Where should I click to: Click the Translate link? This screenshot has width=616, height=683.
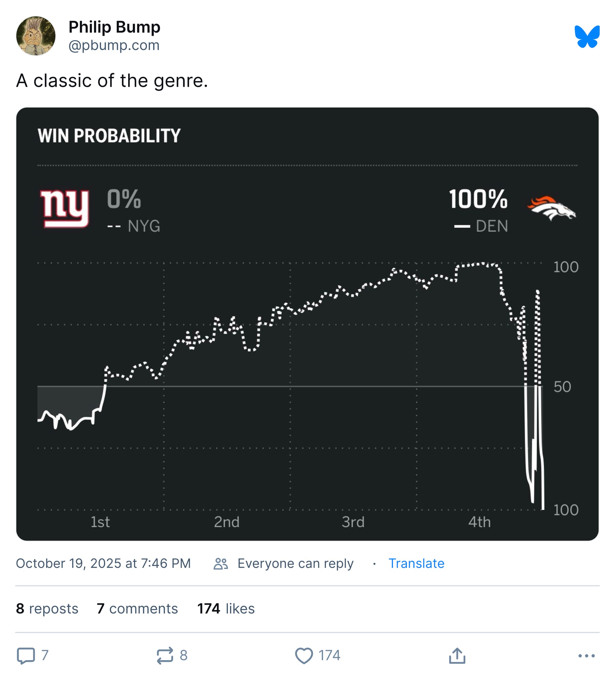point(416,564)
